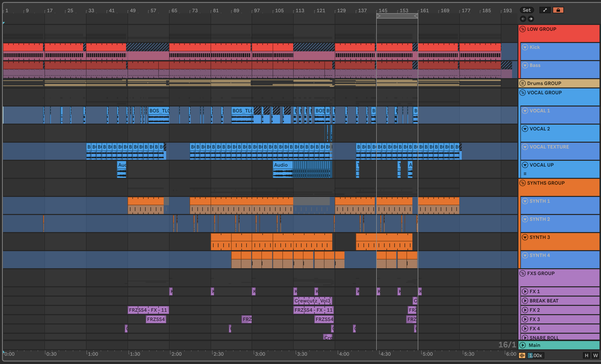Jump to the previous locator arrow
Screen dimensions: 601x364
point(523,19)
